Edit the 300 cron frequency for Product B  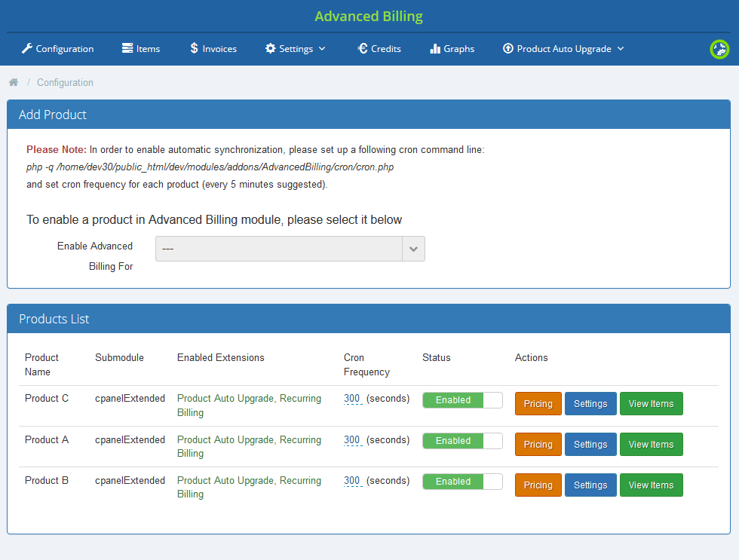352,480
